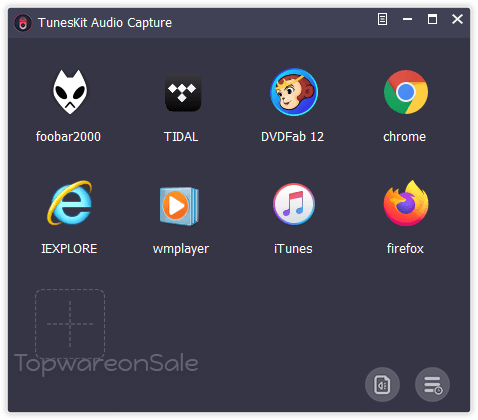This screenshot has width=478, height=420.
Task: Click the iTunes label text
Action: click(293, 249)
